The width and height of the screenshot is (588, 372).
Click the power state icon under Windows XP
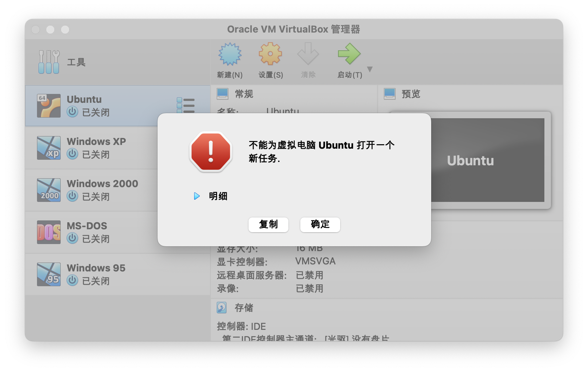pyautogui.click(x=72, y=154)
